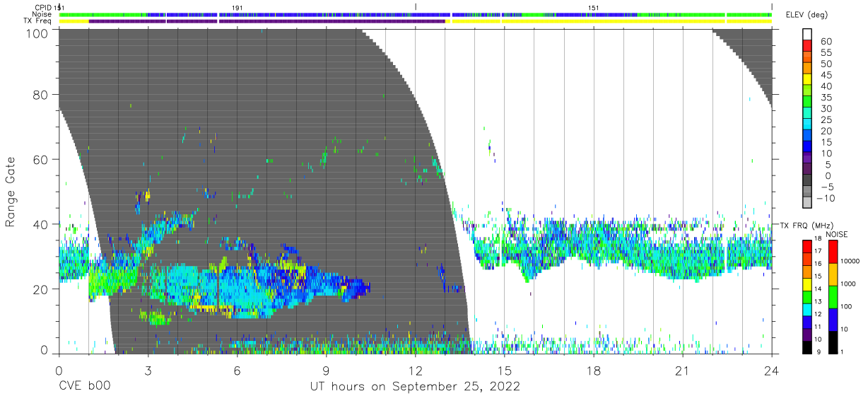Click the "−5" value on the ELEV scale

point(826,187)
